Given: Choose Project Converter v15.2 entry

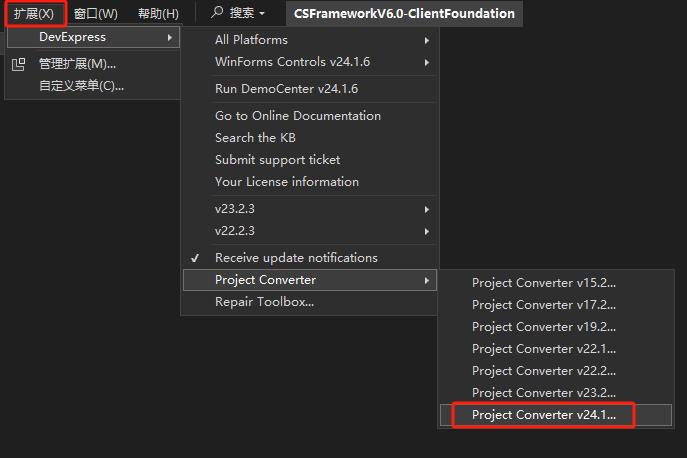Looking at the screenshot, I should point(544,283).
